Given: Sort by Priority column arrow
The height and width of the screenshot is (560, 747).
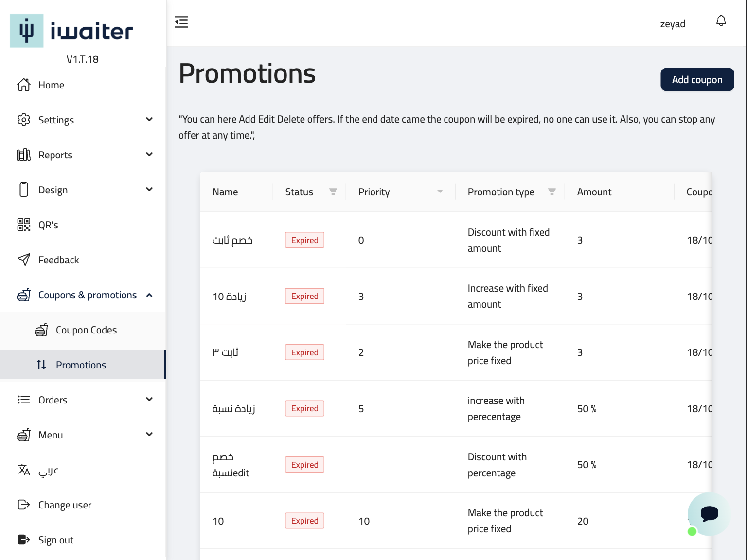Looking at the screenshot, I should point(440,192).
